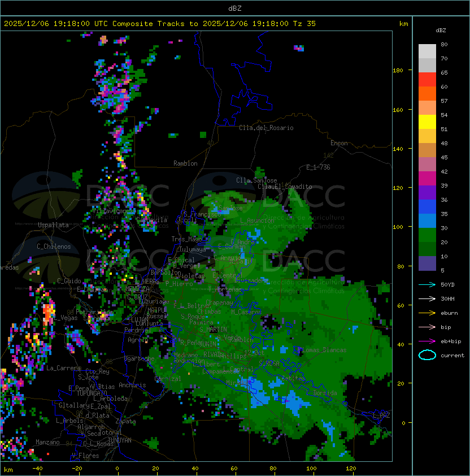Pick the gold 48–51 dBZ swatch

[x=427, y=136]
